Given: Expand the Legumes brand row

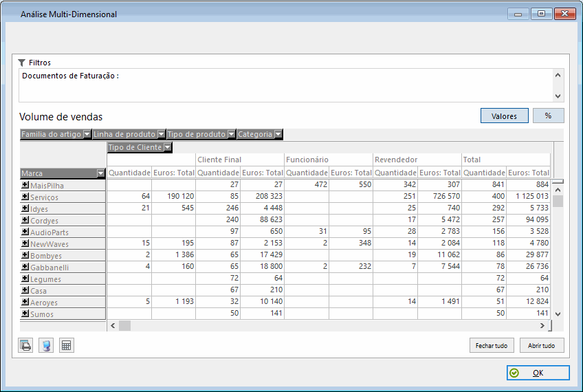Looking at the screenshot, I should 25,279.
